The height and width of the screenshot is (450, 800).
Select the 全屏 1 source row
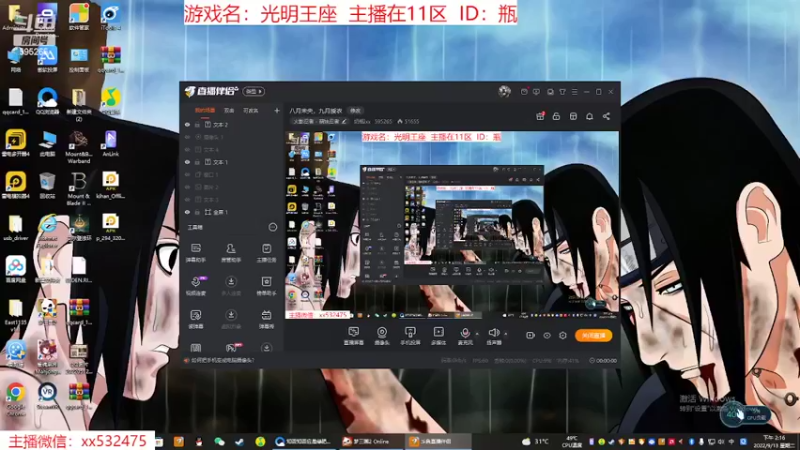tap(232, 212)
